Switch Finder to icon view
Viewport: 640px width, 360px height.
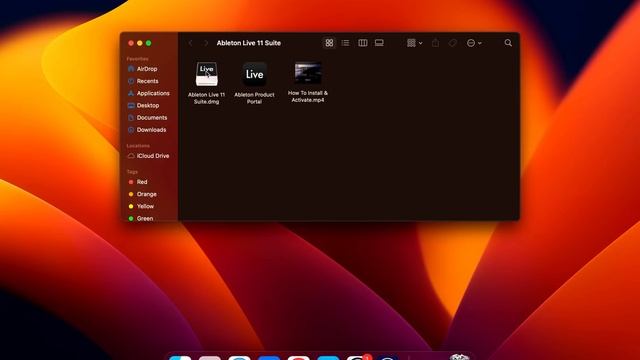[329, 43]
